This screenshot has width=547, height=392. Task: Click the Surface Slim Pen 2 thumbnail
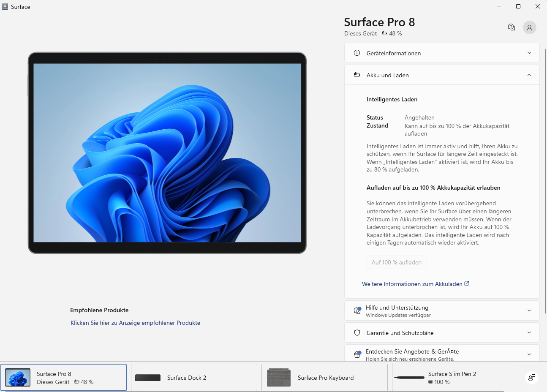coord(409,377)
